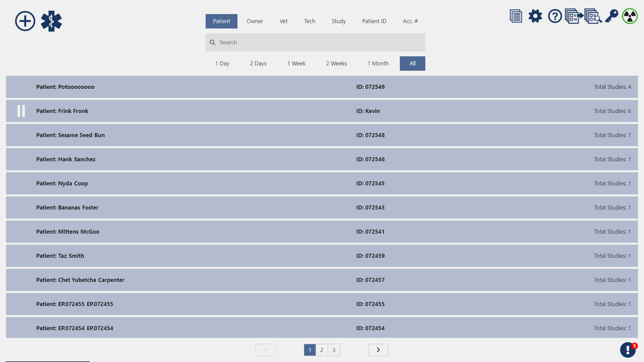Click ID: 072545 text
Image resolution: width=644 pixels, height=362 pixels.
(x=370, y=183)
